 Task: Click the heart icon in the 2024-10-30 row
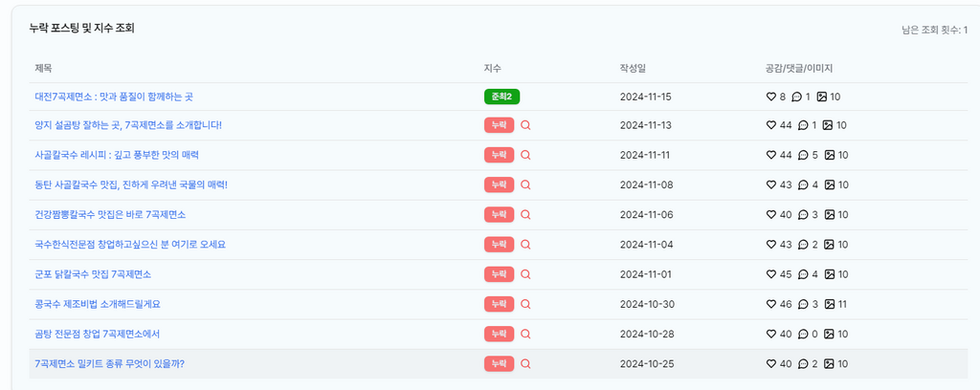(770, 304)
